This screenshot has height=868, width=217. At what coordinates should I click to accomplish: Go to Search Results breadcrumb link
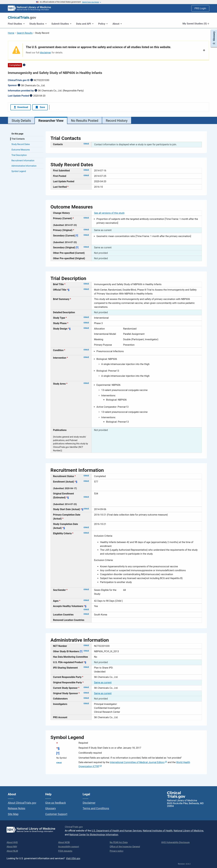pyautogui.click(x=25, y=33)
